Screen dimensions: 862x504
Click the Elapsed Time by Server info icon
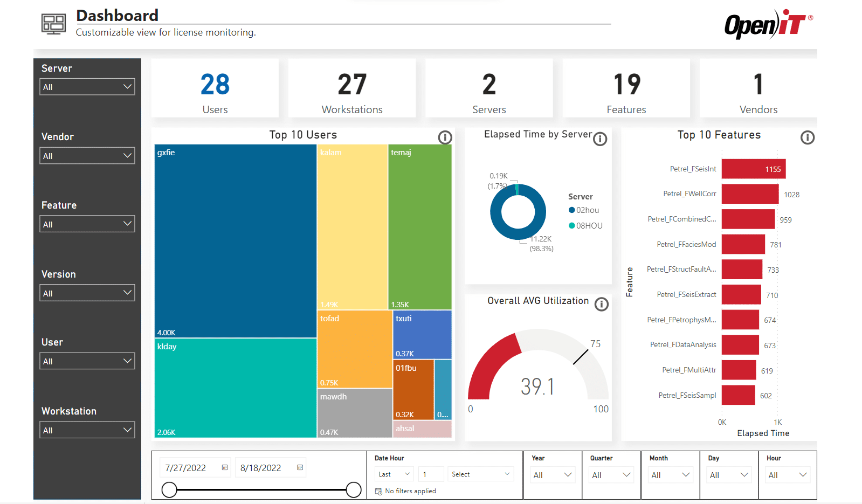tap(600, 139)
